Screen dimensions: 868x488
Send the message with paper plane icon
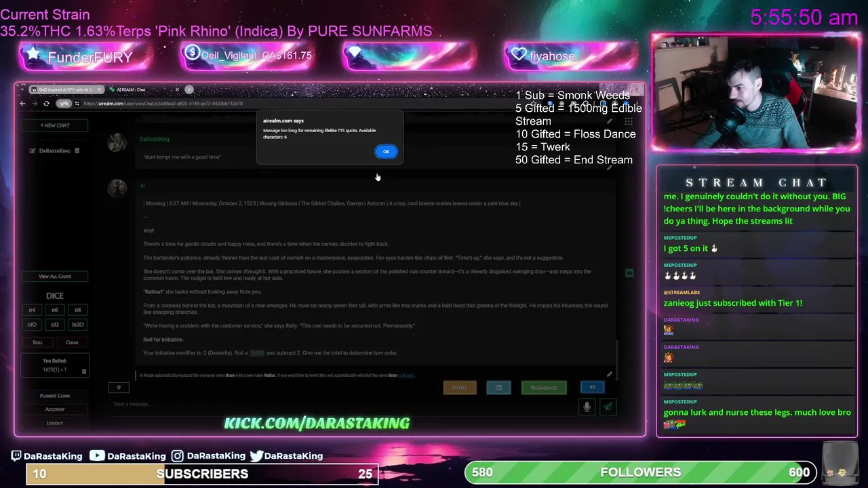(x=608, y=407)
